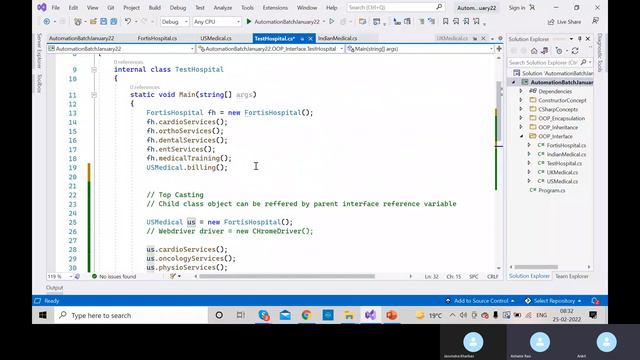
Task: Click Select Repository in status bar
Action: (x=553, y=301)
